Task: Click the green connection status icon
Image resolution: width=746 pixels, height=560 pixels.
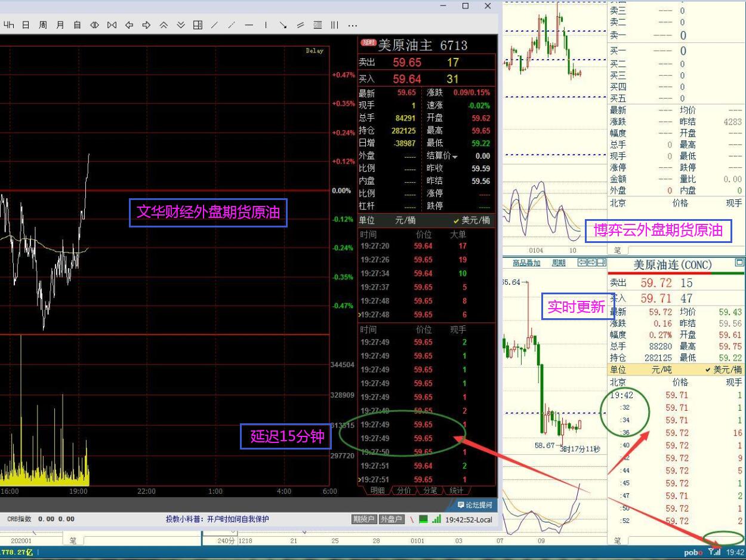Action: click(x=423, y=519)
